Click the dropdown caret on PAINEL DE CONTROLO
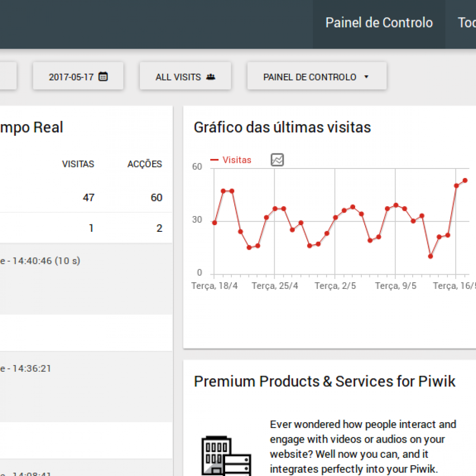The height and width of the screenshot is (476, 476). click(x=367, y=77)
